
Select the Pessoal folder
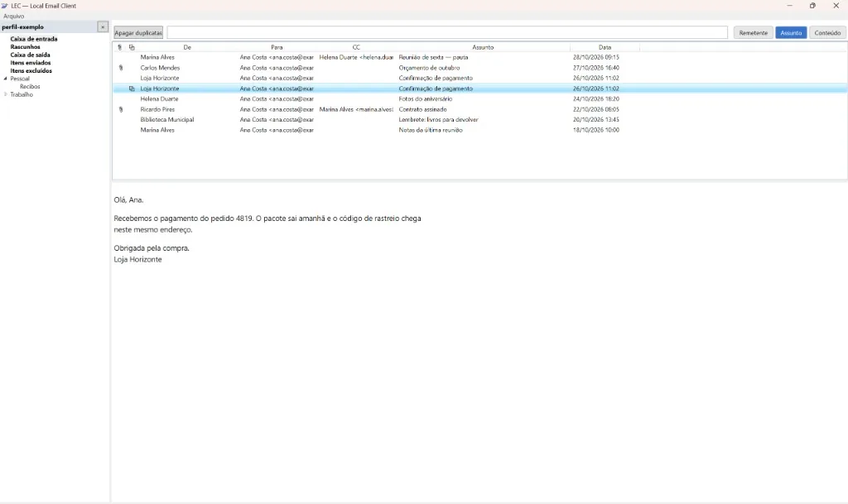20,79
